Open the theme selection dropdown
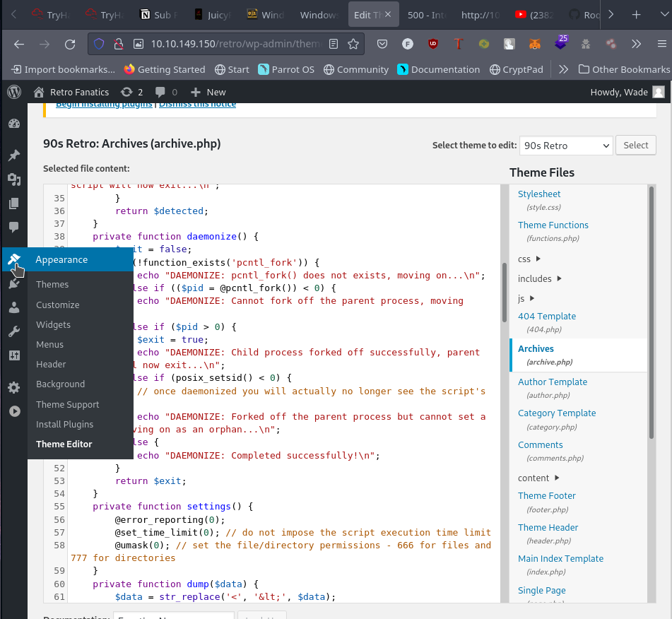The width and height of the screenshot is (672, 619). pyautogui.click(x=566, y=146)
